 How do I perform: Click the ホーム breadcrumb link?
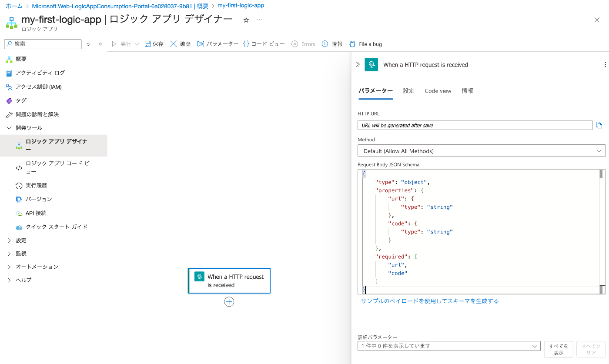(x=14, y=6)
